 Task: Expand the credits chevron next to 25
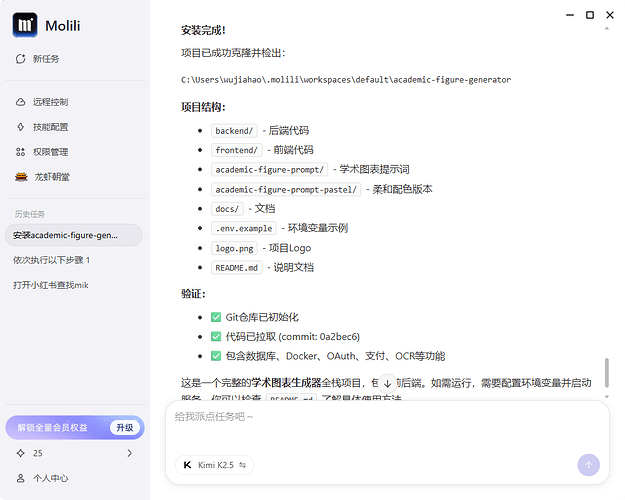click(x=130, y=453)
